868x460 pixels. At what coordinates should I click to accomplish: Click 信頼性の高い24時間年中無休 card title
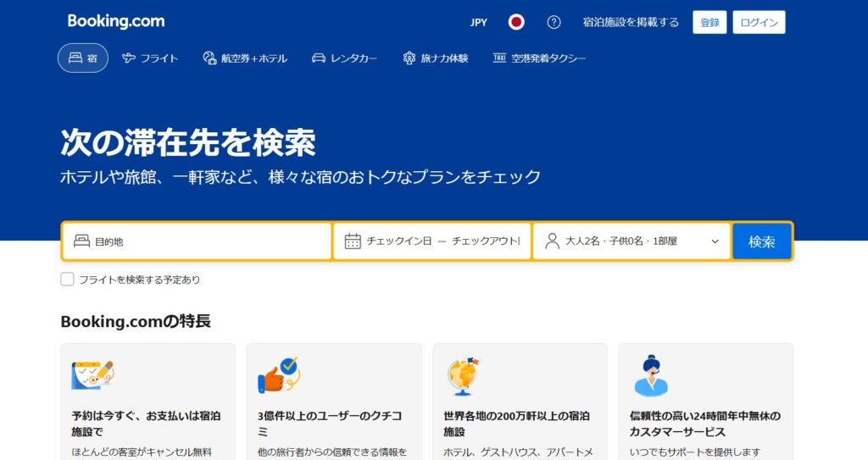705,424
